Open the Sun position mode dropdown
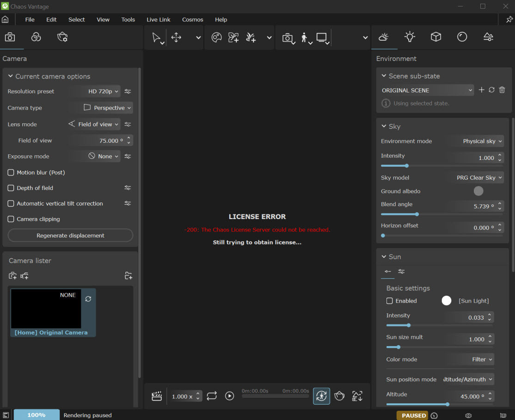 (468, 379)
